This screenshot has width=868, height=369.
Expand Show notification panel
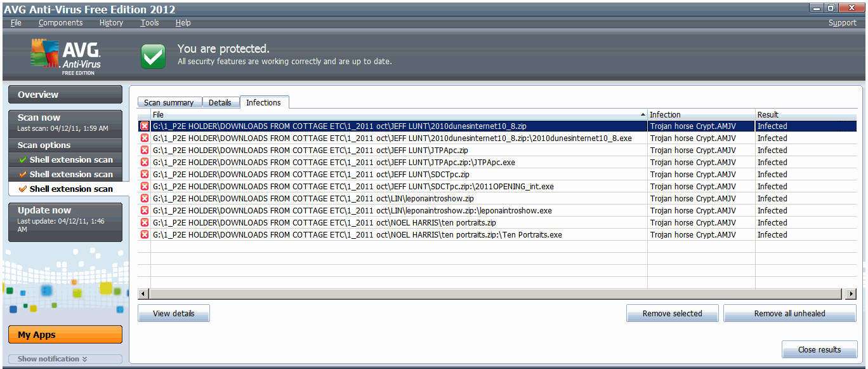[65, 359]
